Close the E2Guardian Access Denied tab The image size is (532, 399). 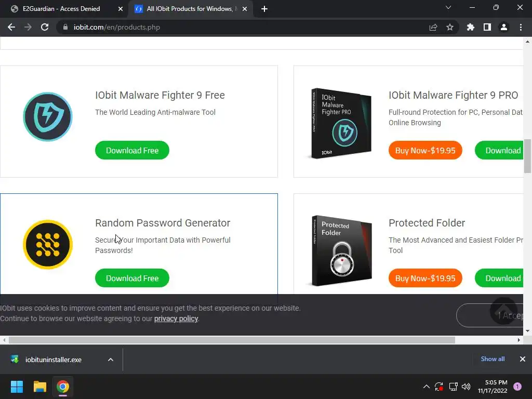coord(121,9)
